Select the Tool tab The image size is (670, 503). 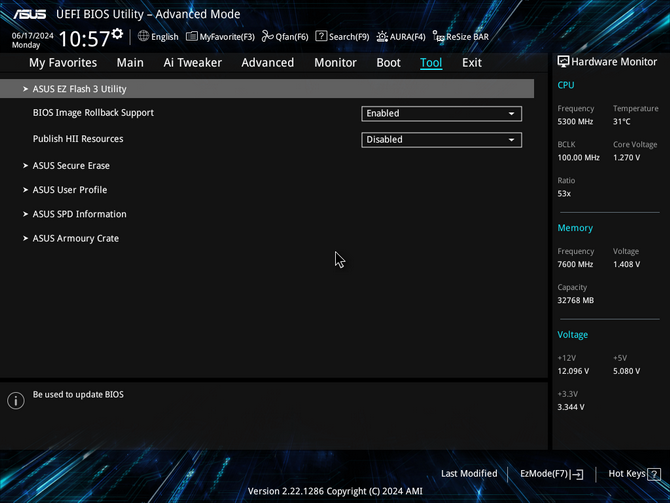coord(431,62)
